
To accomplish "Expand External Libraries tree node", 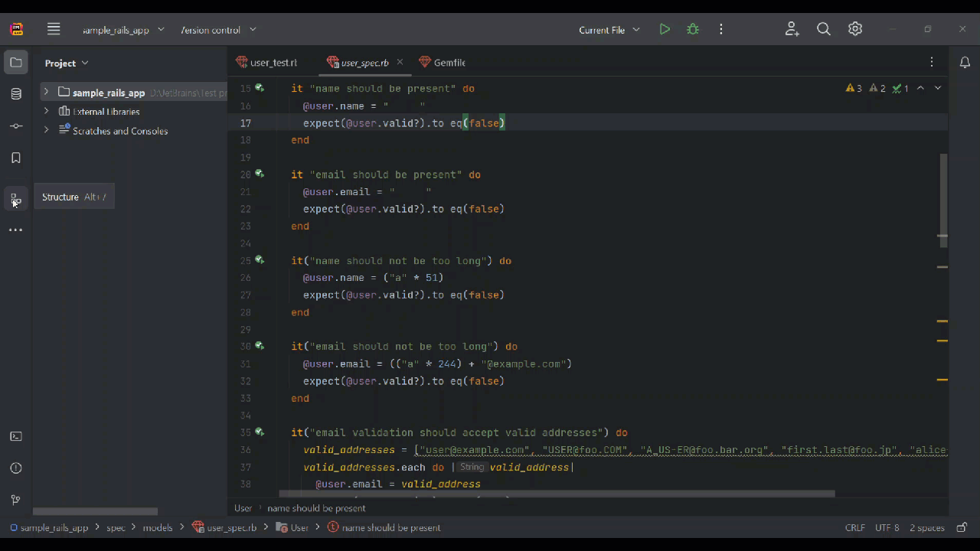I will 46,111.
